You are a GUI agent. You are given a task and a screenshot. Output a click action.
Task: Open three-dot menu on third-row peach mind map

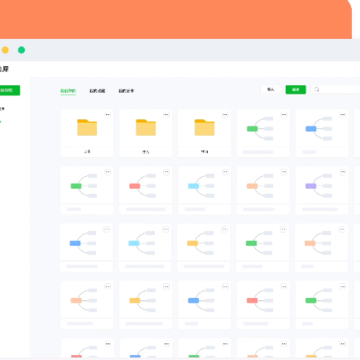point(342,229)
